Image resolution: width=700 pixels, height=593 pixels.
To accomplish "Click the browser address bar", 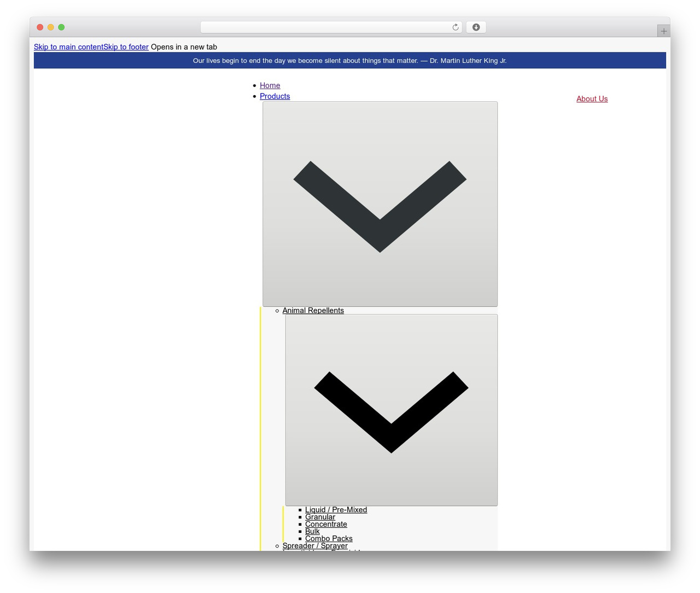I will [331, 27].
